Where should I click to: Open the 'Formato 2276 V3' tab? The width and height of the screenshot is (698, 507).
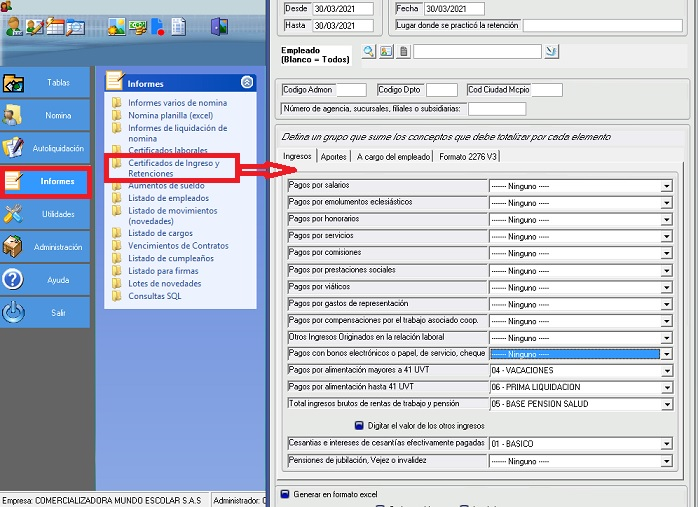(x=468, y=156)
